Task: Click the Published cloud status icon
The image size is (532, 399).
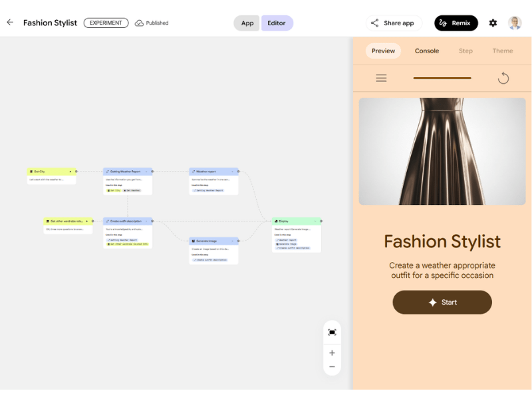Action: point(139,23)
